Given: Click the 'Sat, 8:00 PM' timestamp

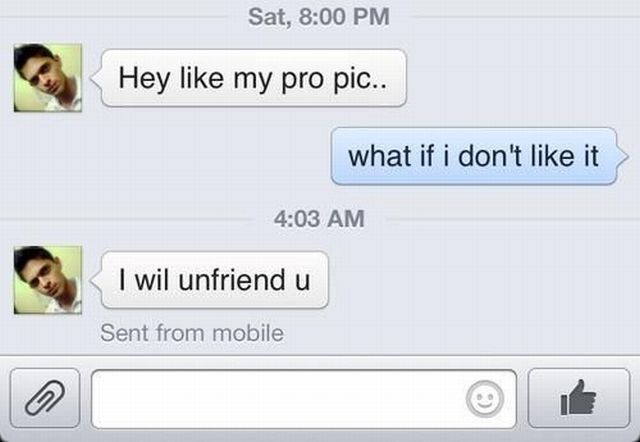Looking at the screenshot, I should click(319, 17).
